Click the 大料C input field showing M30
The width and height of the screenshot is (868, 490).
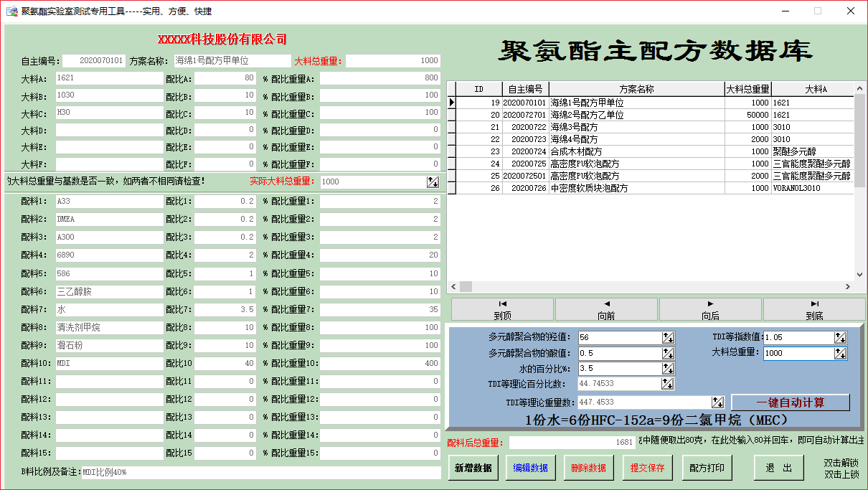pyautogui.click(x=109, y=113)
